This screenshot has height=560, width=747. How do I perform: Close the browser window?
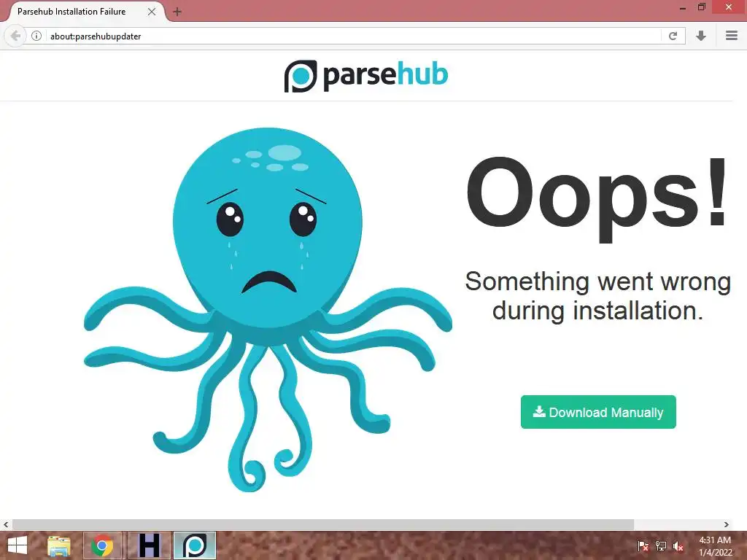[729, 7]
